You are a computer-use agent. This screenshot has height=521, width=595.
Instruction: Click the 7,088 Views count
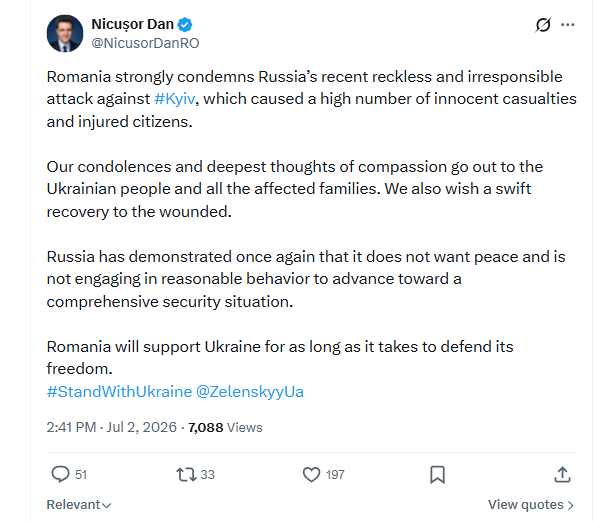coord(225,427)
